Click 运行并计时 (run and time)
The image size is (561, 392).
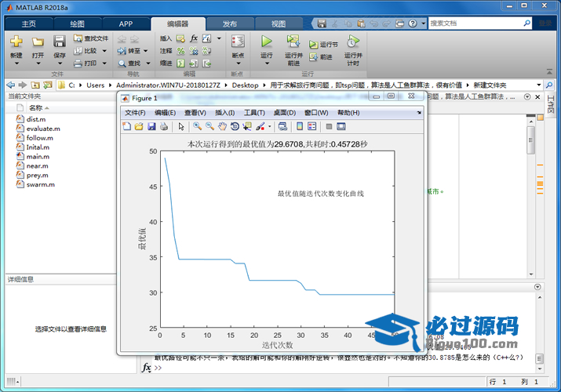(x=353, y=50)
